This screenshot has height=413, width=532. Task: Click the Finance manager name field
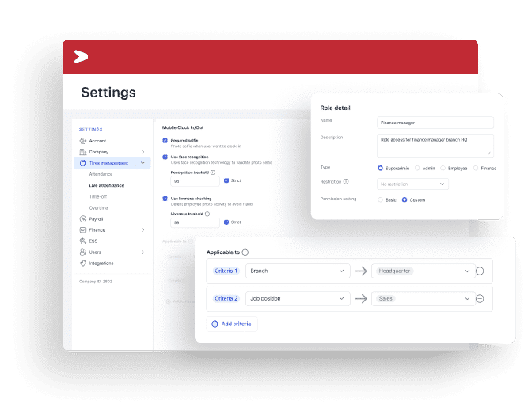[435, 123]
